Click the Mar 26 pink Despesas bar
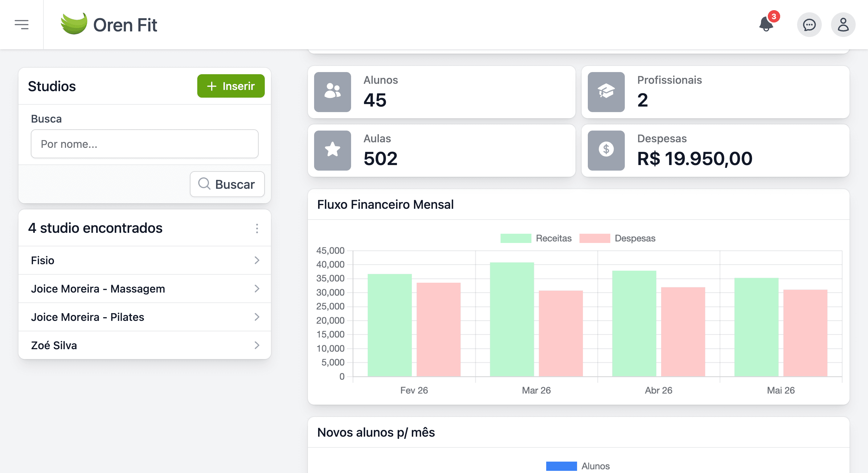The height and width of the screenshot is (473, 868). pyautogui.click(x=561, y=333)
